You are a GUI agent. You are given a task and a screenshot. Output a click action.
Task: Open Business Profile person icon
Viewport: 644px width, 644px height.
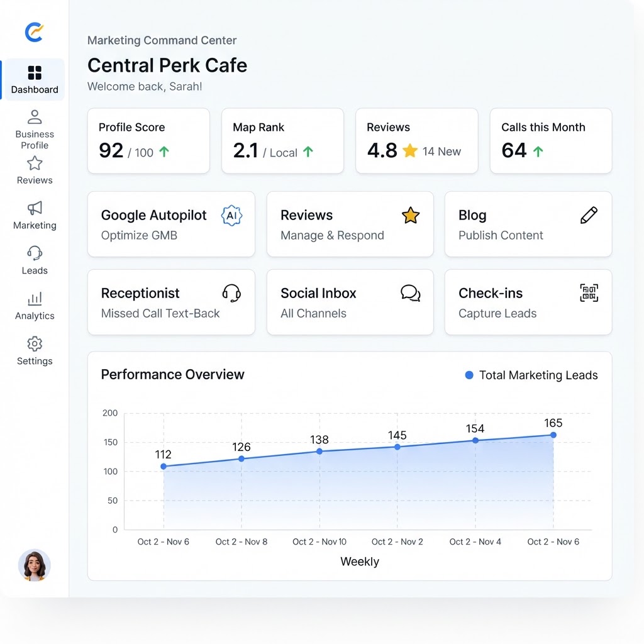[35, 116]
